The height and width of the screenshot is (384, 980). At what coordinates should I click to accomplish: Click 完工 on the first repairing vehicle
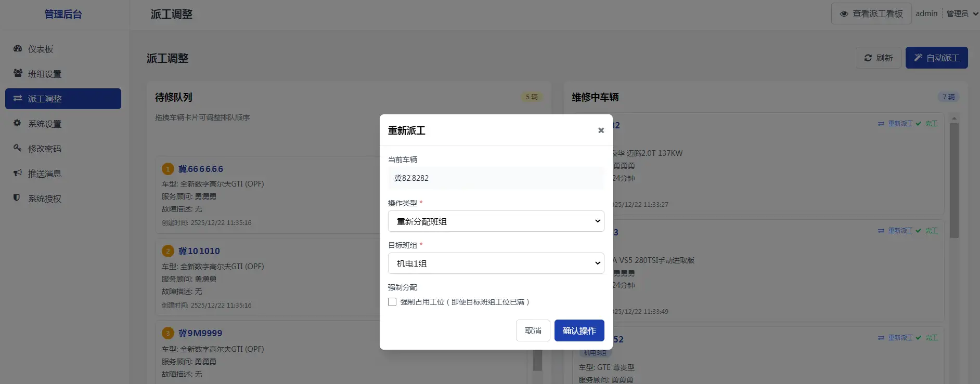click(x=927, y=124)
